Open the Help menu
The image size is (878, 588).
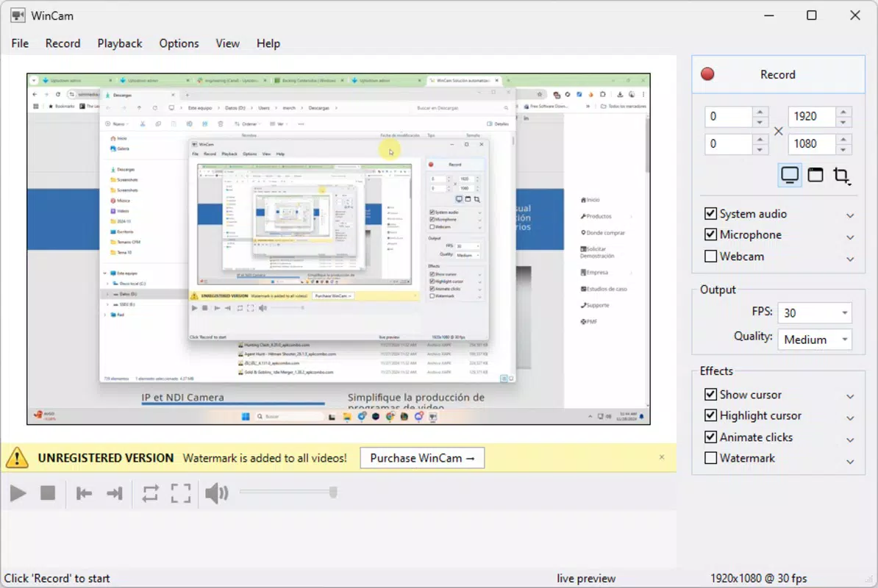pyautogui.click(x=268, y=43)
